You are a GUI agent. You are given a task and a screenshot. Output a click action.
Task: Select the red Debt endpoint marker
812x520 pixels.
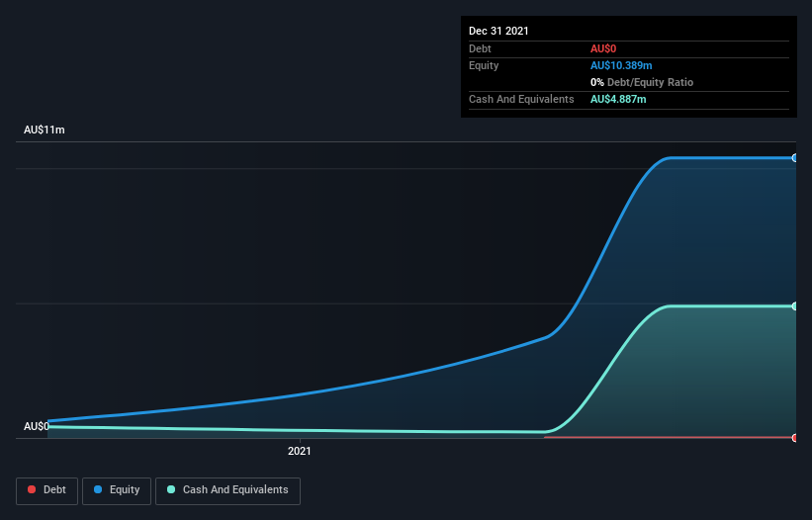tap(795, 438)
